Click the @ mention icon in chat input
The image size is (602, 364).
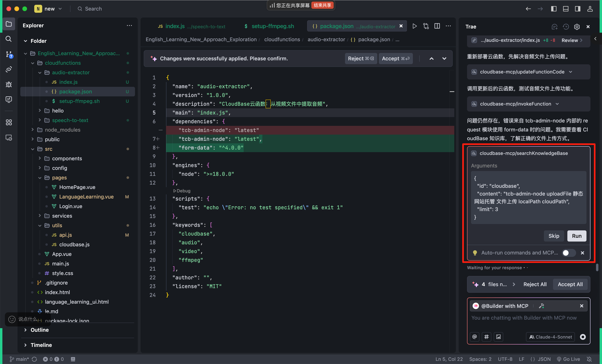[x=474, y=337]
